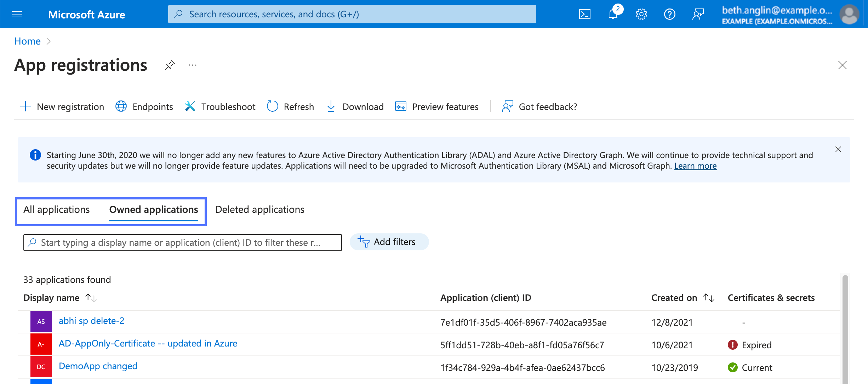Click the display name filter box
The image size is (868, 384).
[183, 243]
